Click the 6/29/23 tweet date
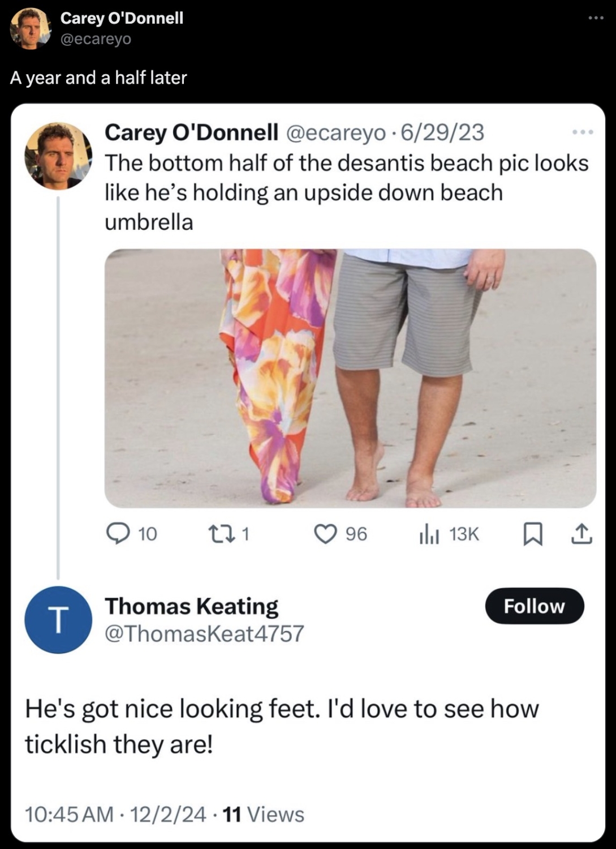 point(442,132)
